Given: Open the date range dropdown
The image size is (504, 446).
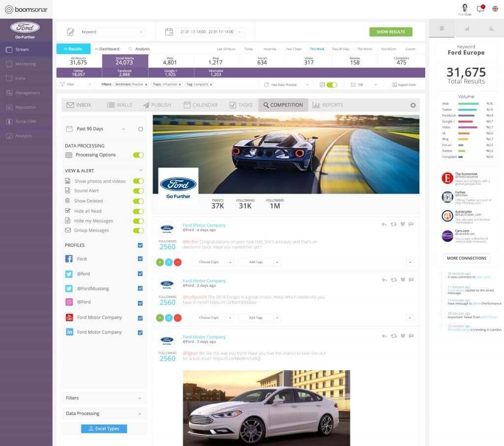Looking at the screenshot, I should [x=210, y=32].
